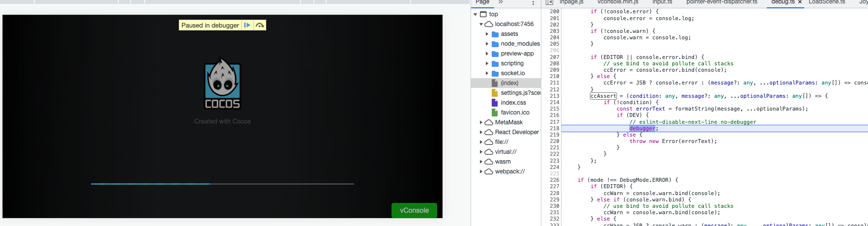The width and height of the screenshot is (868, 226).
Task: Click the highlighted debugger keyword
Action: (x=642, y=128)
